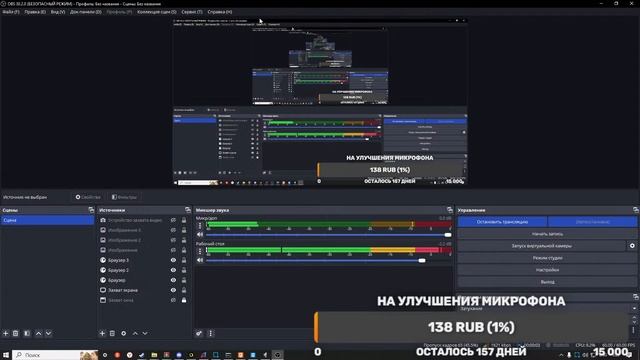Toggle visibility of Браузер 2 source
This screenshot has height=360, width=640.
[173, 270]
